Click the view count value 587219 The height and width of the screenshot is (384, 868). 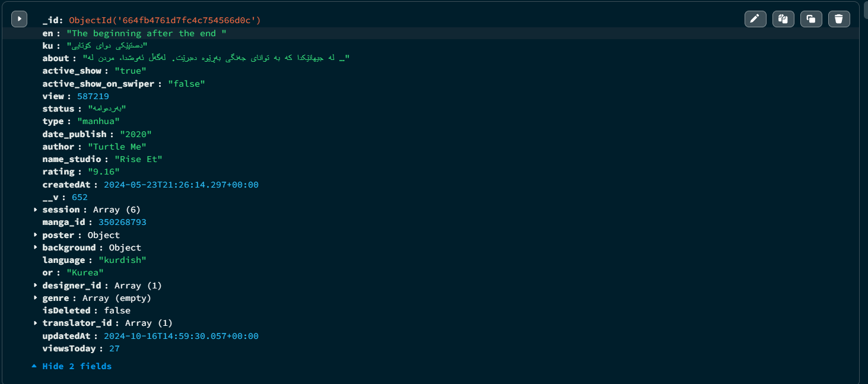click(x=93, y=96)
